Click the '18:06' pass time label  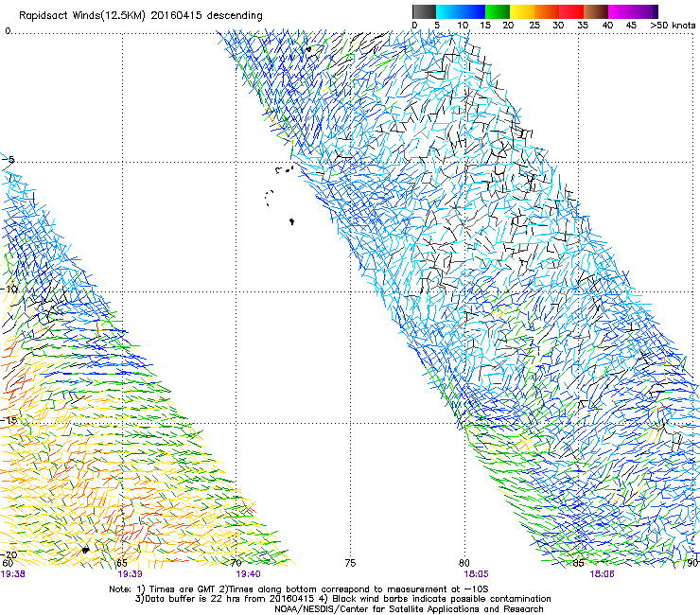pyautogui.click(x=602, y=574)
